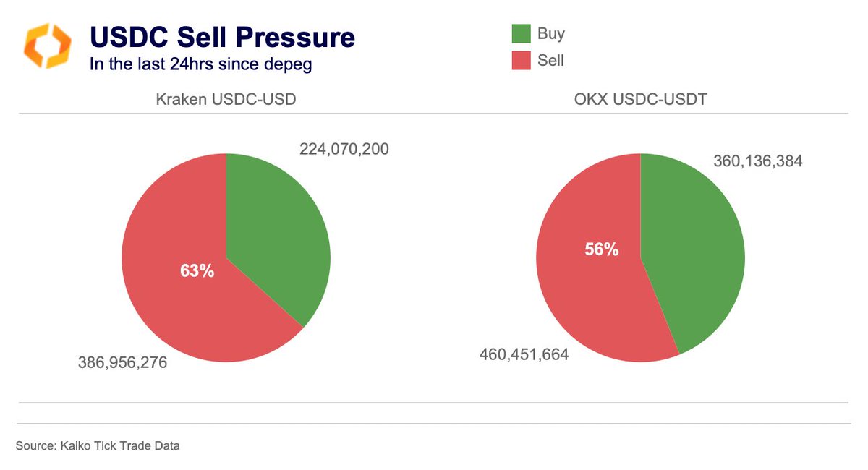Screen dimensions: 868x470
Task: Click the Buy legend label
Action: pyautogui.click(x=551, y=33)
